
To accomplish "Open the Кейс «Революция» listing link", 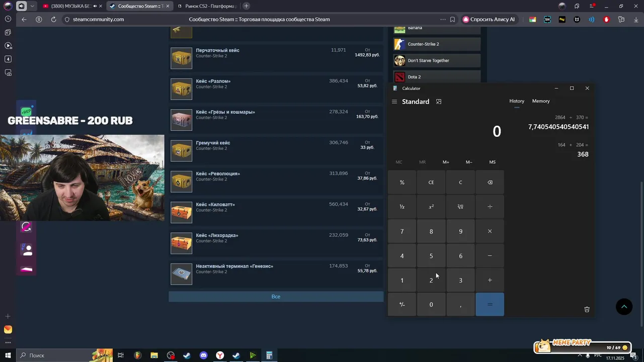I will (218, 174).
